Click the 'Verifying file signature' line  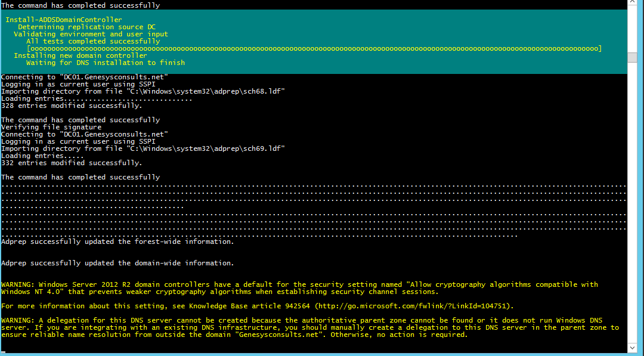click(x=51, y=127)
